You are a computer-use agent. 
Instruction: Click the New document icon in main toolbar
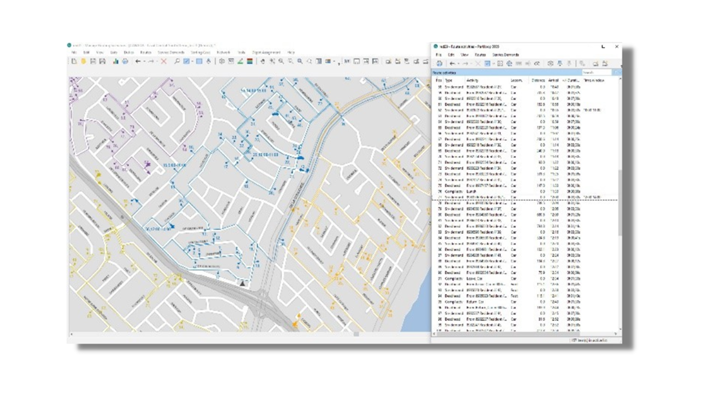pyautogui.click(x=74, y=61)
